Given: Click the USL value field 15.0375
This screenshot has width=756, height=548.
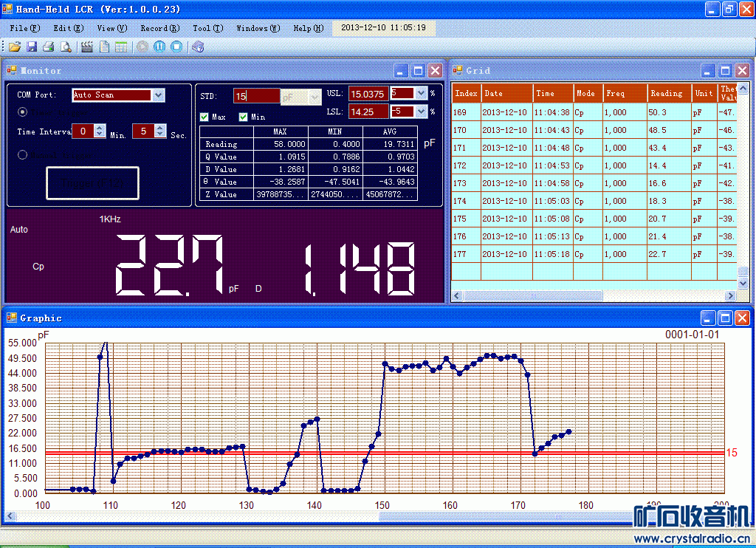Looking at the screenshot, I should tap(368, 94).
